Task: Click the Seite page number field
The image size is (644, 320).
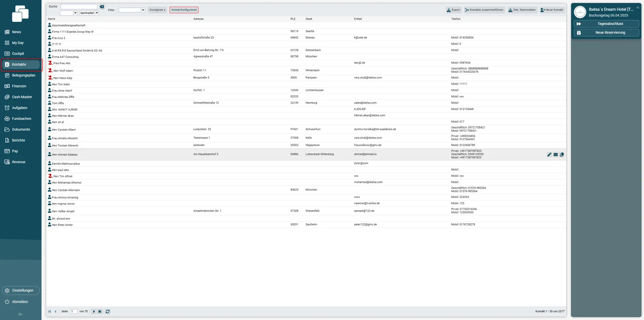Action: [x=74, y=312]
